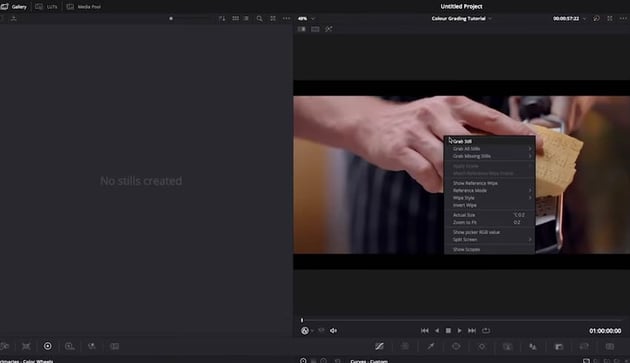Open the Magic Mask palette icon
Screen dimensions: 630x363
click(507, 346)
